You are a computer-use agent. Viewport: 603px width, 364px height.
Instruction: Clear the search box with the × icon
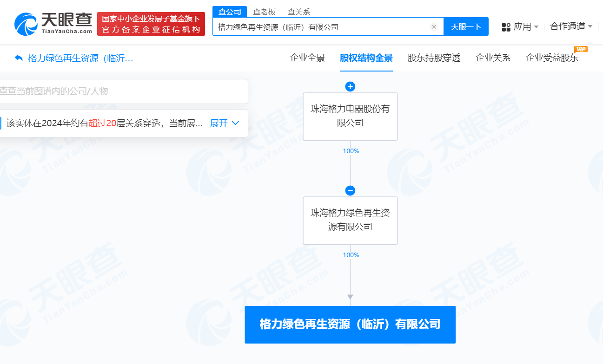coord(434,26)
